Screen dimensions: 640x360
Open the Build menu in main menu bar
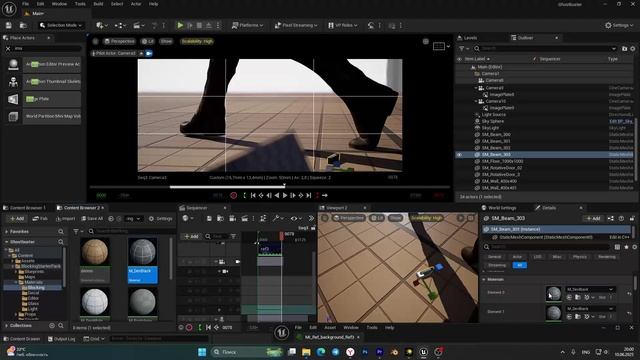pyautogui.click(x=98, y=4)
